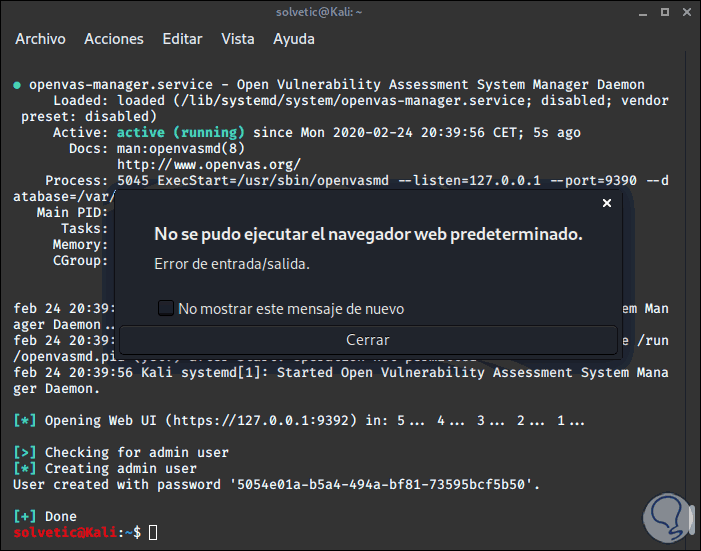
Task: Click the green service status dot
Action: point(17,85)
